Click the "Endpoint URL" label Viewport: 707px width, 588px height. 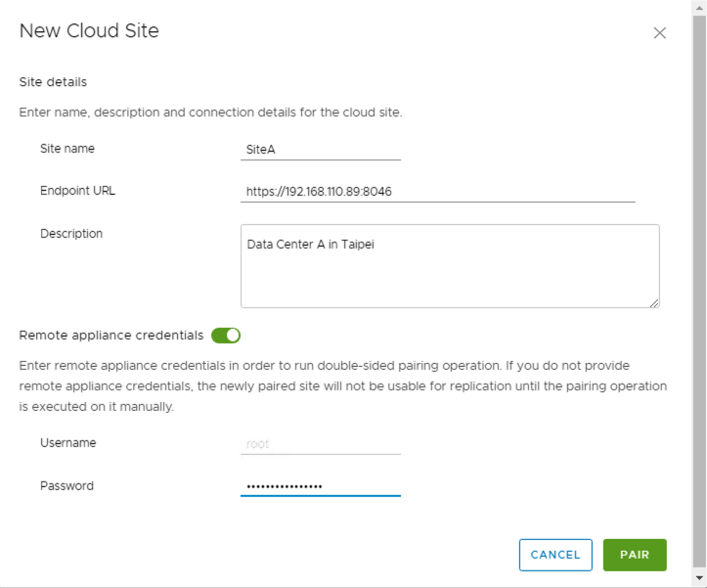(x=77, y=191)
